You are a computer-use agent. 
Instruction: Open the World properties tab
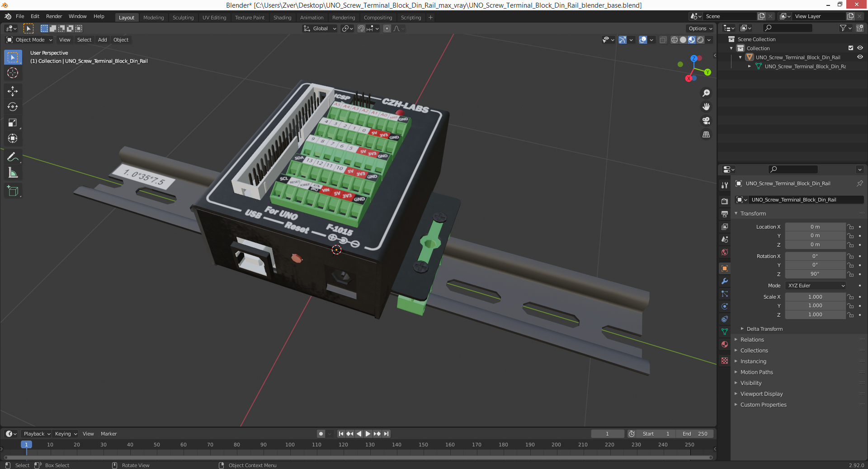point(725,252)
